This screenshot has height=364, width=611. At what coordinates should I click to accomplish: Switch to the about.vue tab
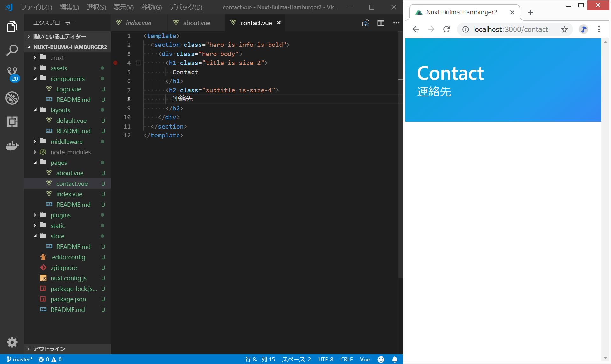click(196, 23)
